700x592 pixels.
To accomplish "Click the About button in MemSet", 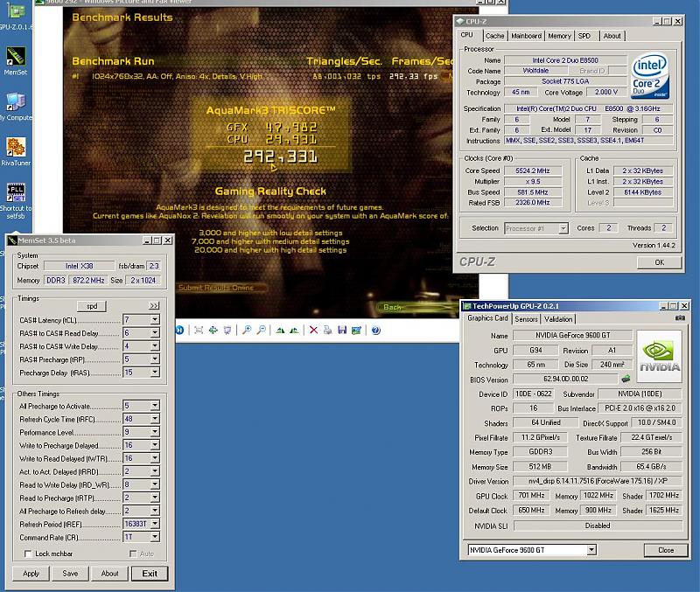I will point(109,574).
